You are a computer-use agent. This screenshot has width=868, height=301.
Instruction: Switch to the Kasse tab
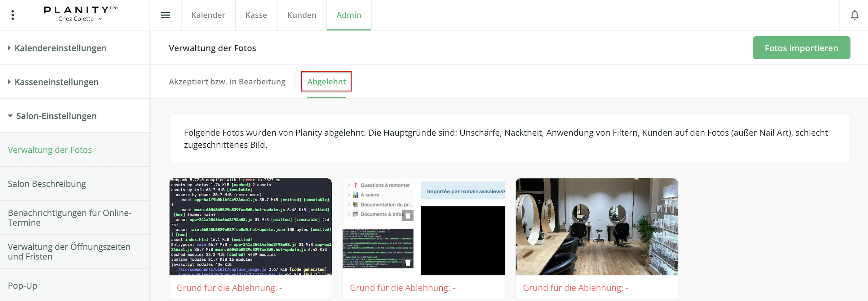[x=256, y=15]
